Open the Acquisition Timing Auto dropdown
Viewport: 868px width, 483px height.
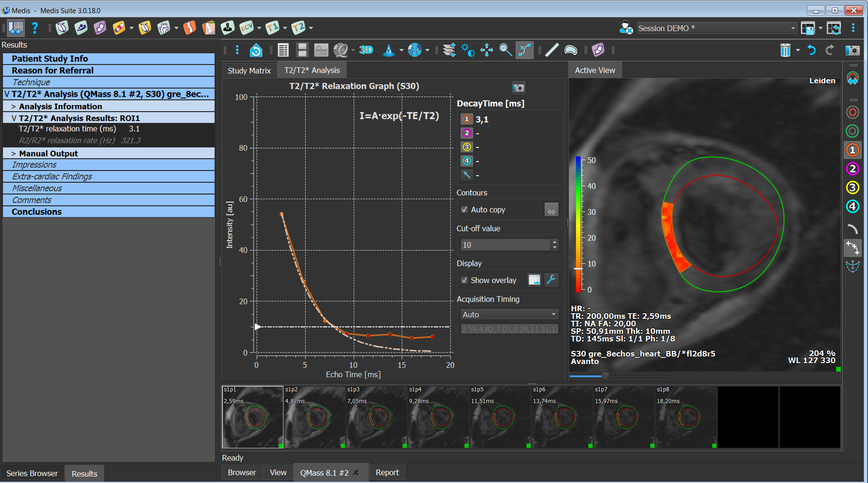509,314
